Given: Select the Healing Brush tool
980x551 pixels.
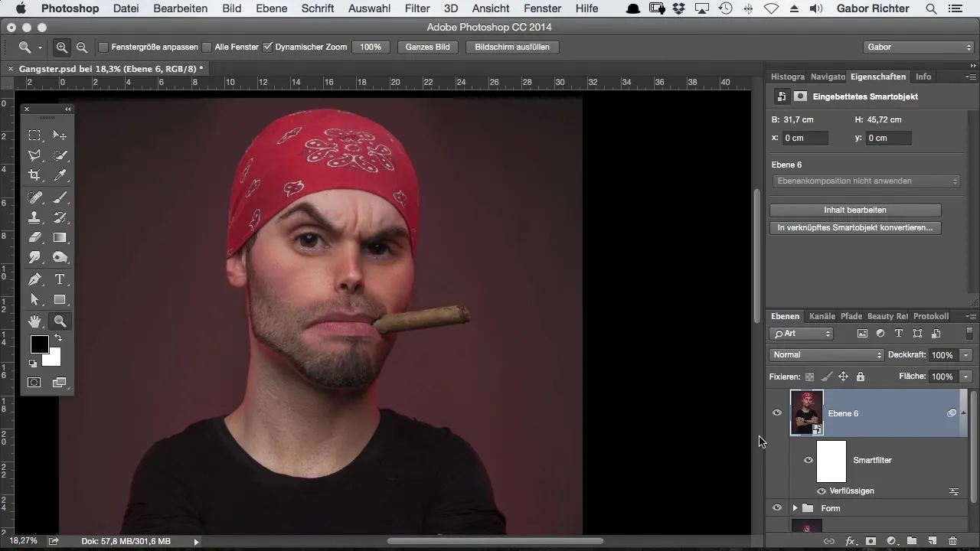Looking at the screenshot, I should pyautogui.click(x=34, y=197).
